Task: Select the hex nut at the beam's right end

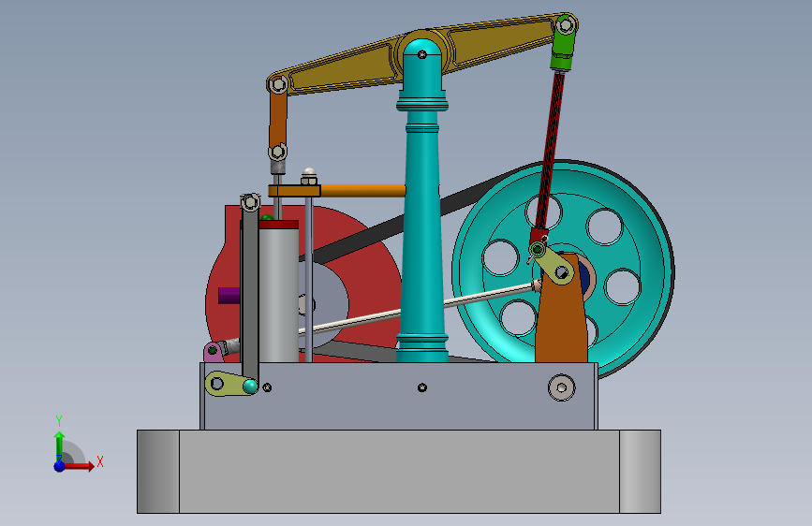Action: [566, 24]
